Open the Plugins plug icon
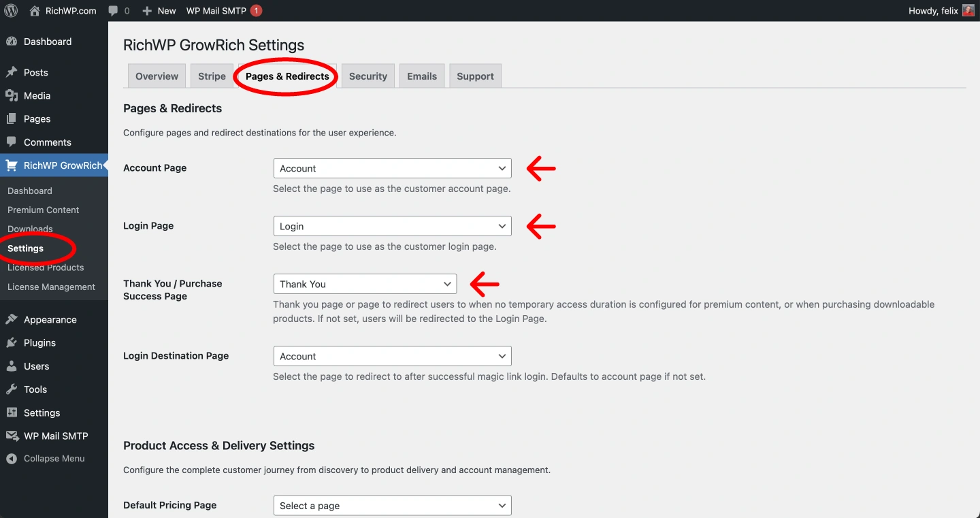The width and height of the screenshot is (980, 518). tap(12, 343)
